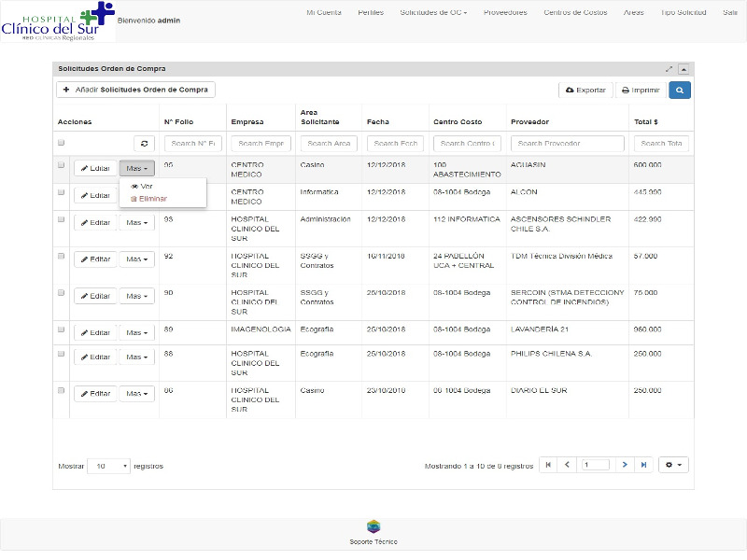Click the Proveedor search filter field
The image size is (747, 560).
click(568, 144)
